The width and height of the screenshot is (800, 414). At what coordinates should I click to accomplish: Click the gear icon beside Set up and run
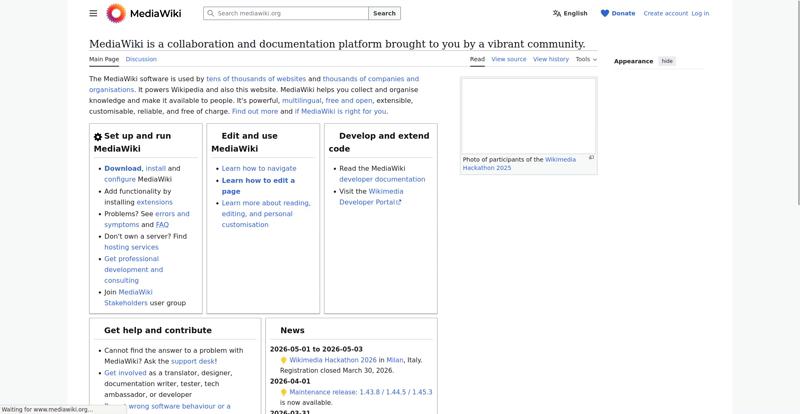(x=98, y=137)
